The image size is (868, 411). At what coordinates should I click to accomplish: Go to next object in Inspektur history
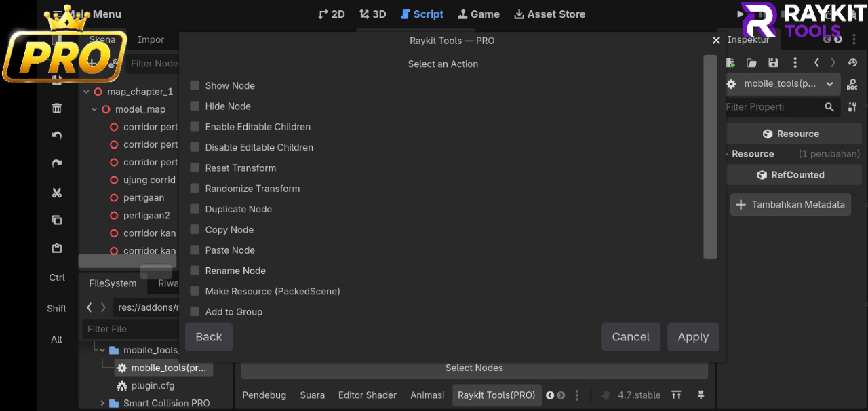point(833,63)
